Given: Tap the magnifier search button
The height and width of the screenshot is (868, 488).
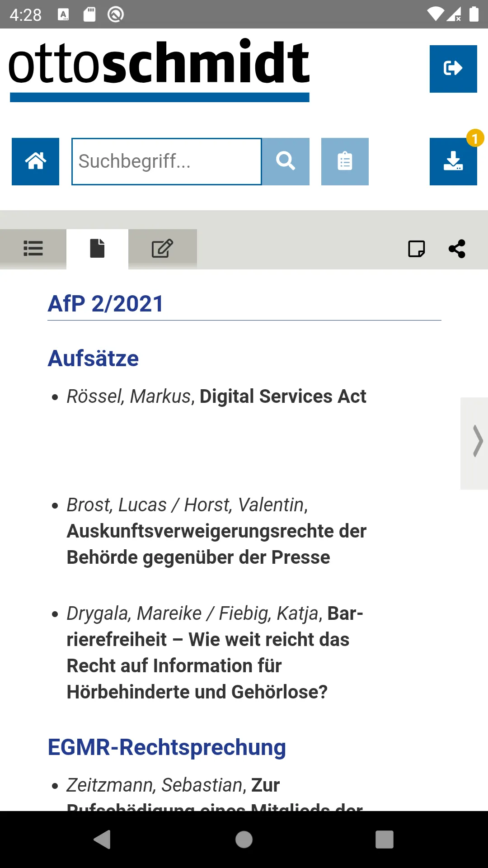Looking at the screenshot, I should coord(286,161).
